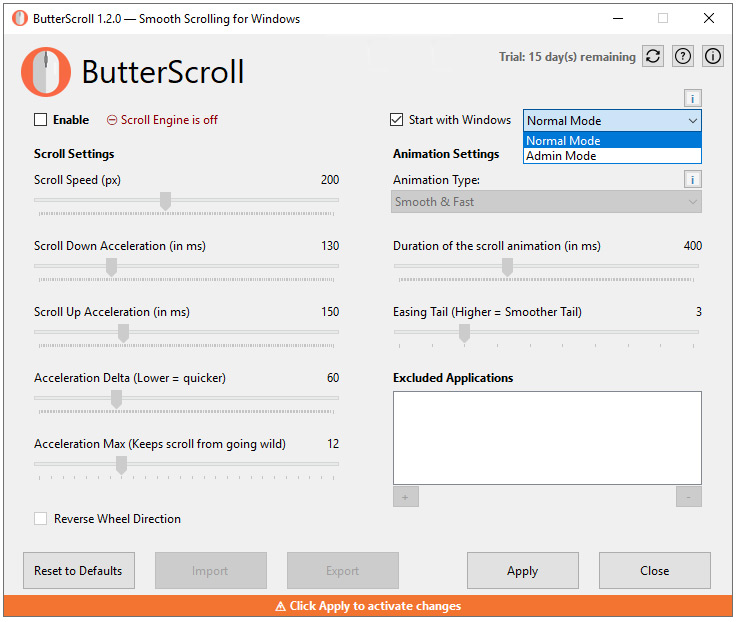Click the Scroll Speed slider handle
736x622 pixels.
(x=165, y=201)
